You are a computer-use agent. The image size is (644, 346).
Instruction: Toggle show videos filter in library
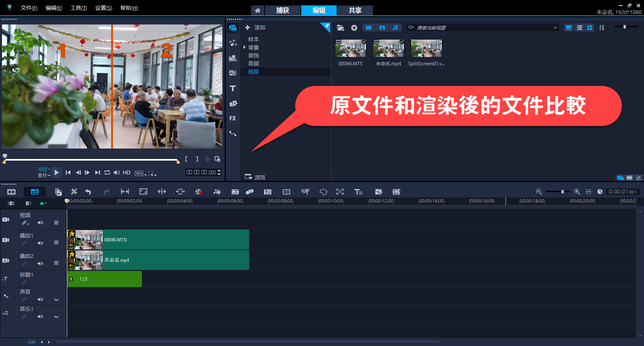click(x=369, y=28)
